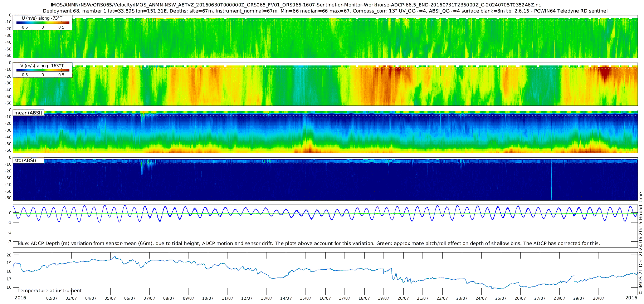
Task: Click the 19/07 date tick label
Action: coord(384,298)
